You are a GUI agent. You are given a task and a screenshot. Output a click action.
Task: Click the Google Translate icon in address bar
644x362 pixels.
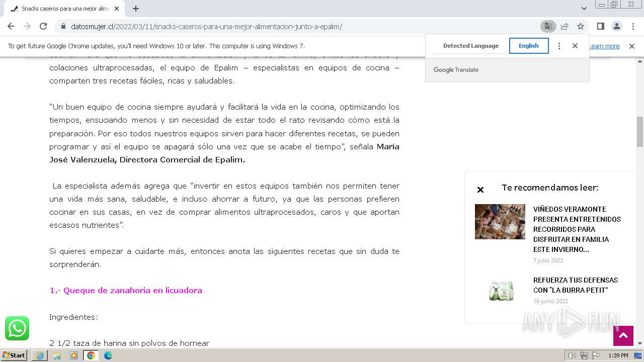click(548, 26)
